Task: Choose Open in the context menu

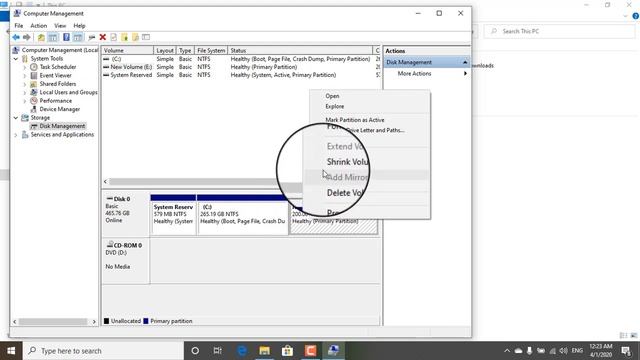Action: [x=332, y=96]
